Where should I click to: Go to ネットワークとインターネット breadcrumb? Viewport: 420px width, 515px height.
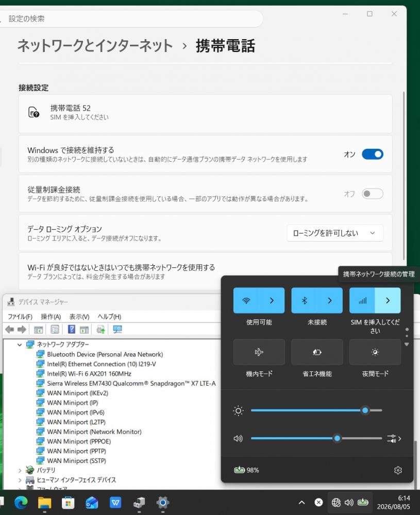click(x=95, y=45)
